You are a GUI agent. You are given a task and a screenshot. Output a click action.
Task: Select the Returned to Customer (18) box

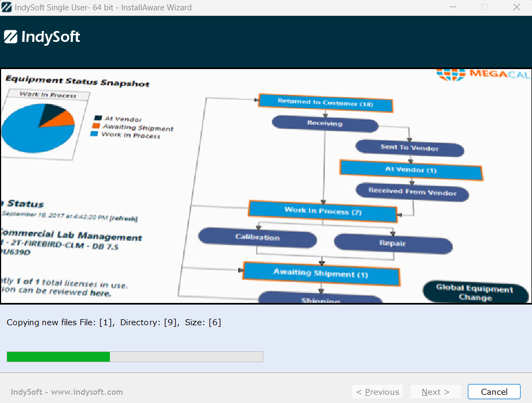325,103
